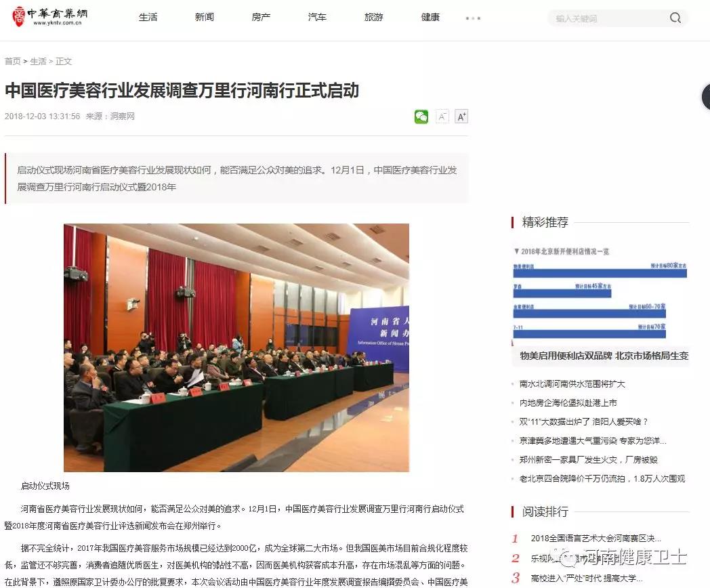Open the convenience store chart thumbnail
The image size is (710, 588).
[600, 294]
